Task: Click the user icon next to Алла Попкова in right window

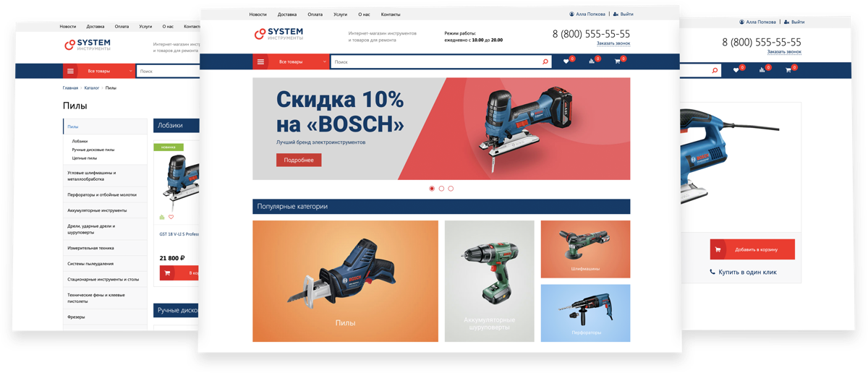Action: pyautogui.click(x=741, y=22)
